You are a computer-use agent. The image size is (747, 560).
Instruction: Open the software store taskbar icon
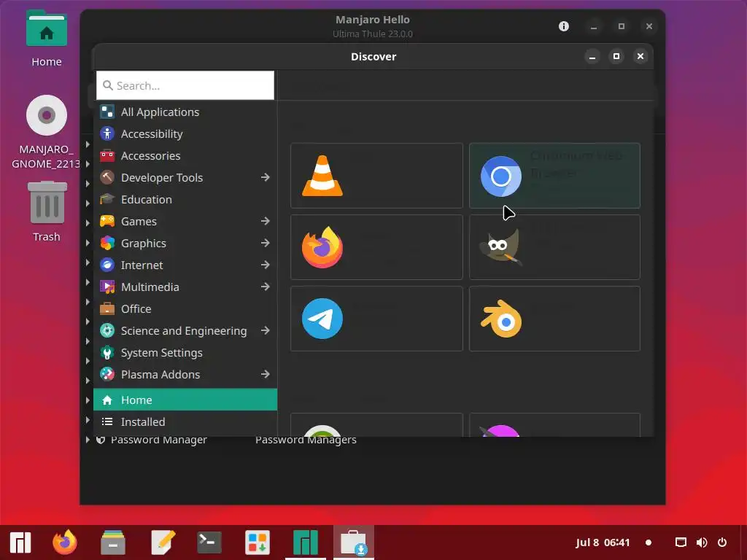258,542
